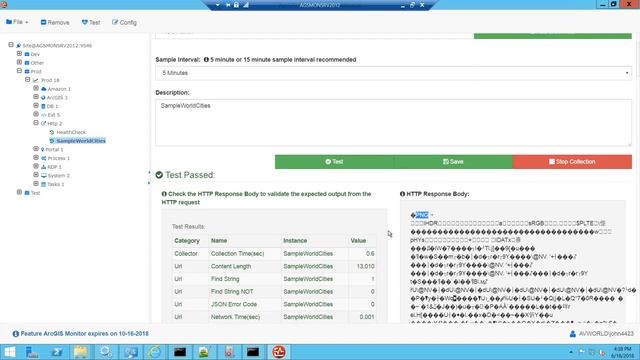Open Internet Explorer from the taskbar
This screenshot has width=640, height=360.
tap(154, 352)
